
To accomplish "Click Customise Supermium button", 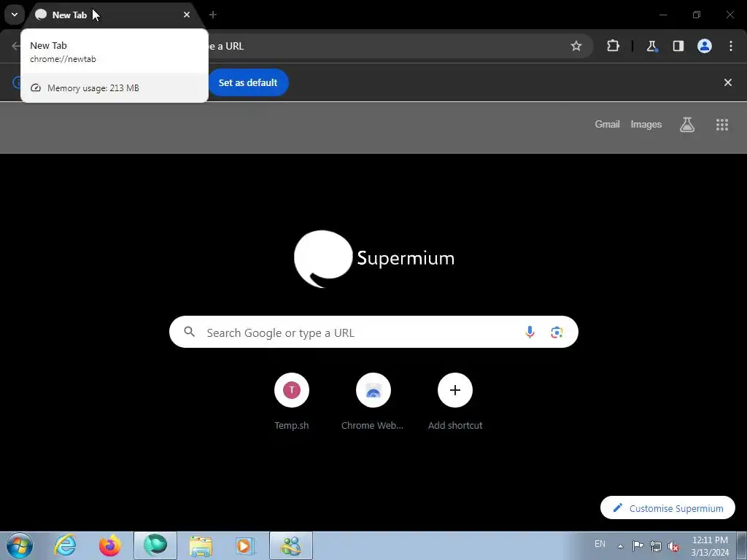I will pyautogui.click(x=667, y=508).
